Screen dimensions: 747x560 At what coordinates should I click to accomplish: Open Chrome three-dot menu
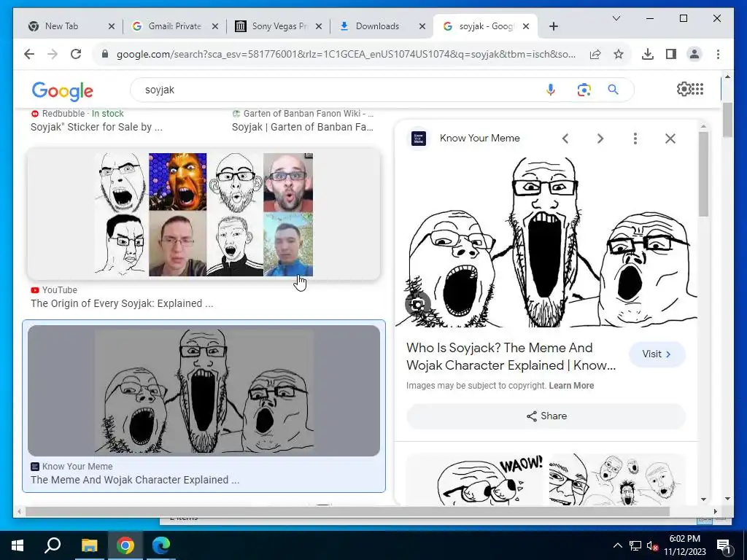click(718, 54)
